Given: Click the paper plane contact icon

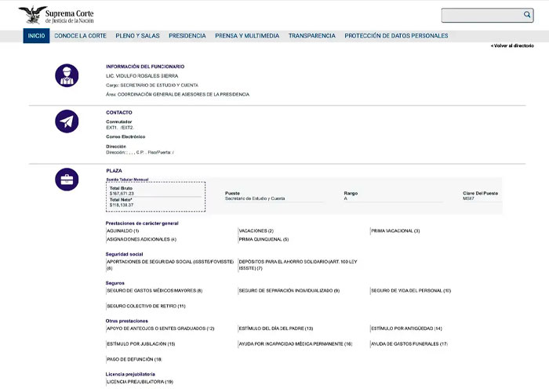Looking at the screenshot, I should pyautogui.click(x=67, y=122).
